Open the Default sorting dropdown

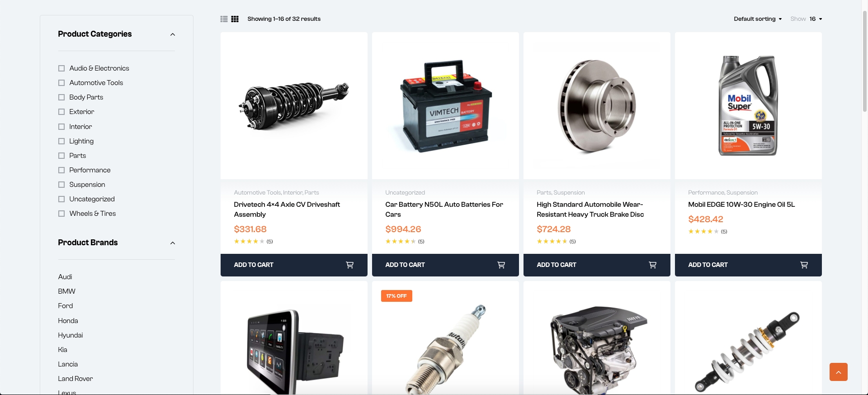[758, 19]
